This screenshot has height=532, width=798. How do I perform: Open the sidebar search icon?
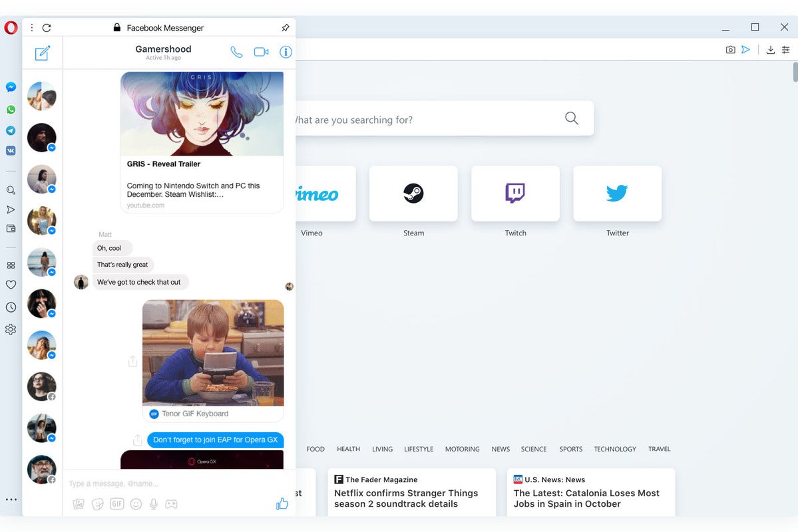(11, 190)
